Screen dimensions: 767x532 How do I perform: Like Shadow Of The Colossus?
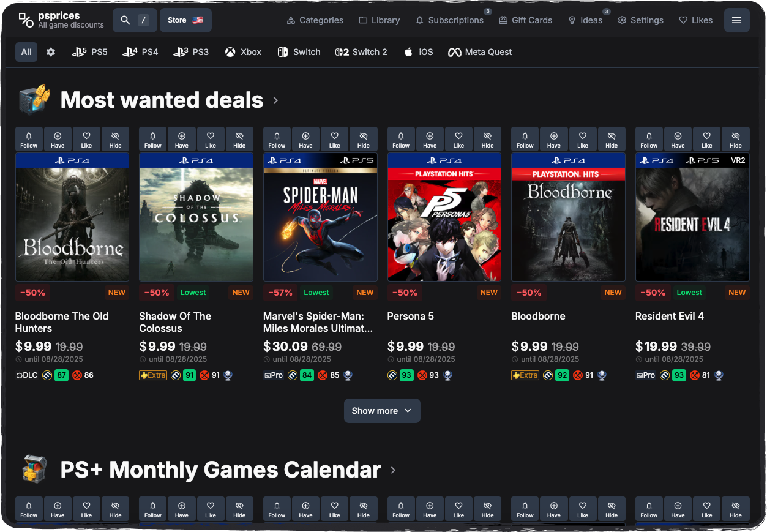click(211, 139)
